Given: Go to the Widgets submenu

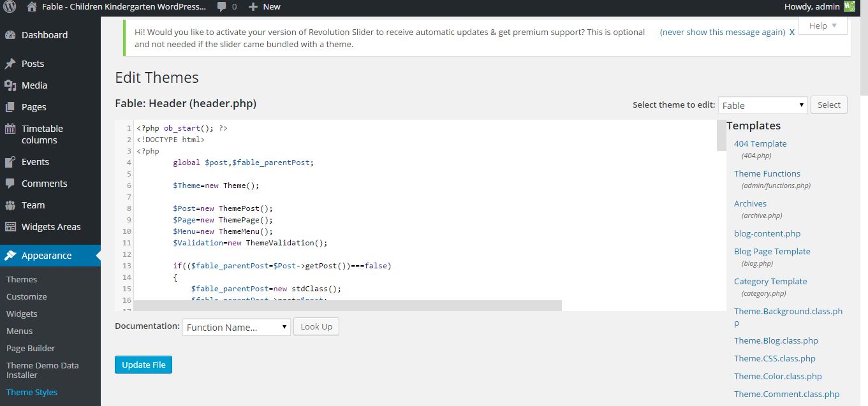Looking at the screenshot, I should (22, 314).
